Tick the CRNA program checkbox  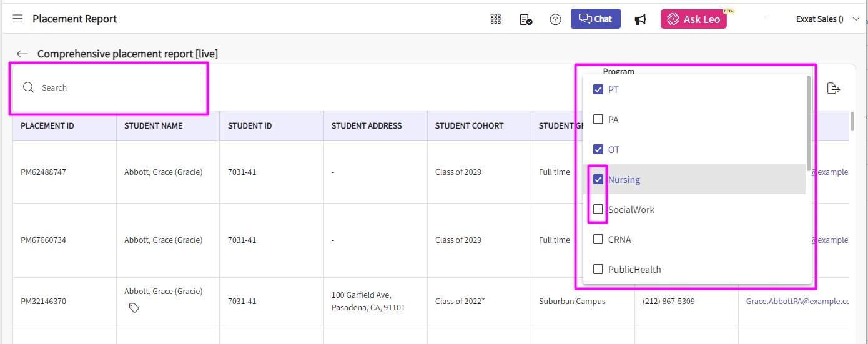pos(598,240)
